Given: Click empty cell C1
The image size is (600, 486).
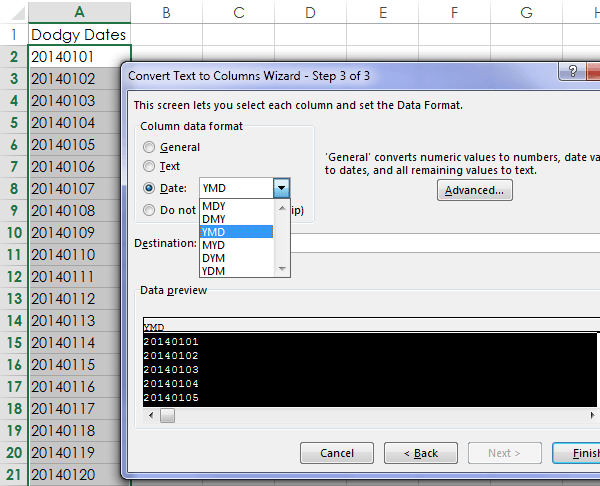Looking at the screenshot, I should [239, 34].
